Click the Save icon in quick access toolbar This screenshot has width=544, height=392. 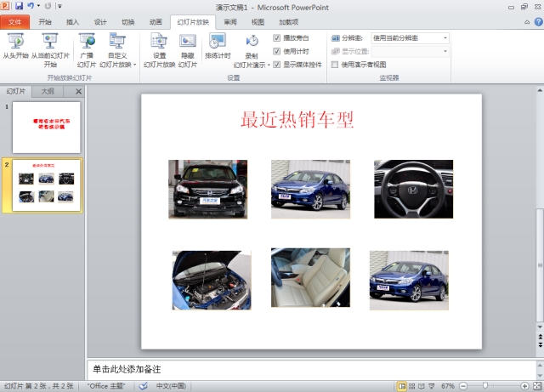[18, 6]
